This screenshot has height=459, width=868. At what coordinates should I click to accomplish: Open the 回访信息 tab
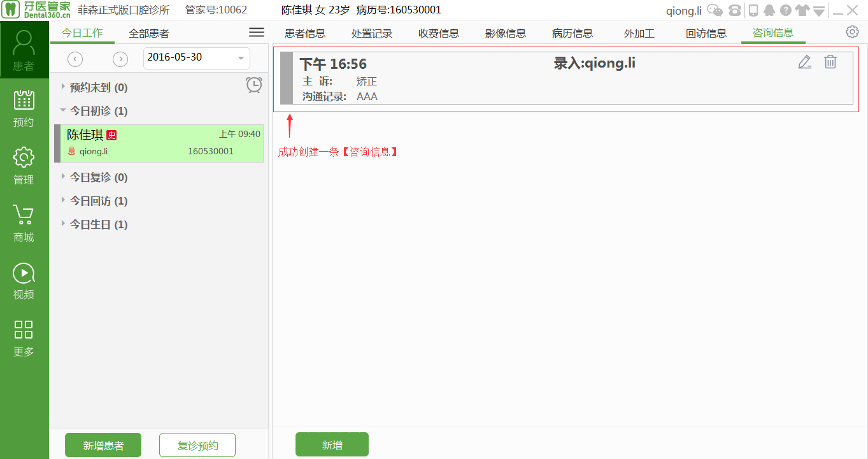click(706, 33)
